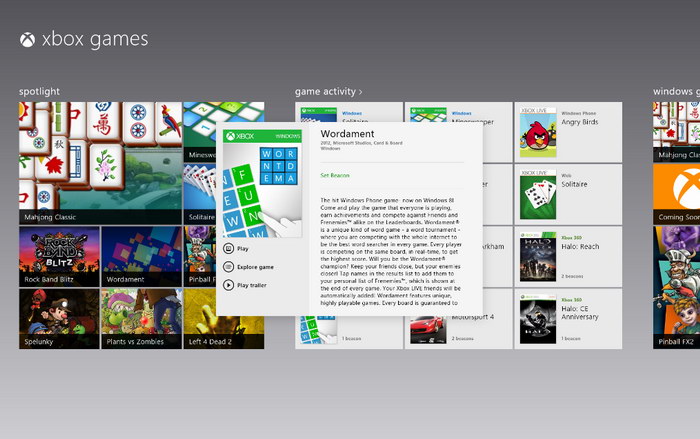Click the Wordament title in popup
700x439 pixels.
(x=347, y=134)
